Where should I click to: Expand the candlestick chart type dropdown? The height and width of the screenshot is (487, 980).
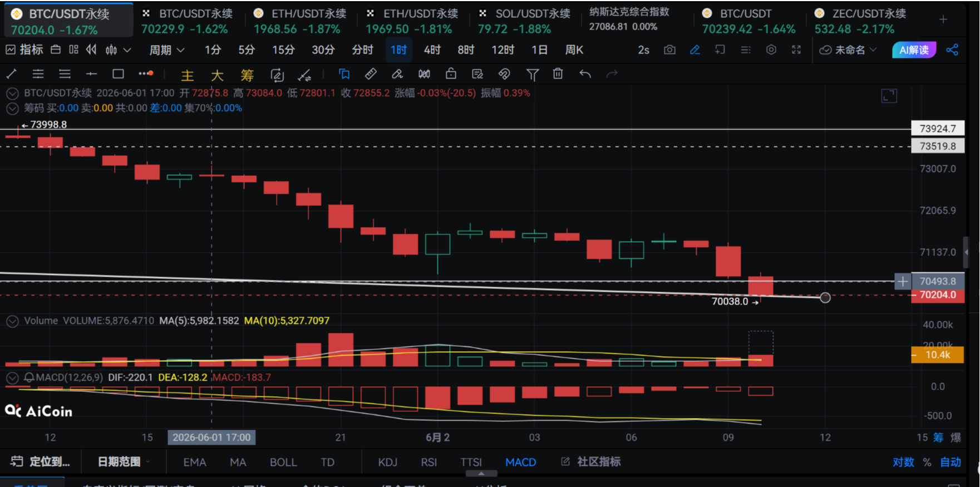tap(118, 50)
